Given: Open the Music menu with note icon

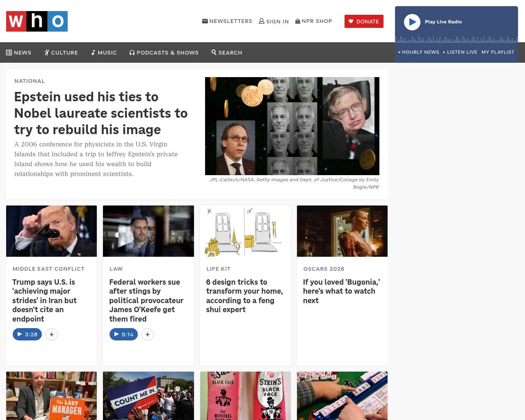Looking at the screenshot, I should tap(104, 52).
